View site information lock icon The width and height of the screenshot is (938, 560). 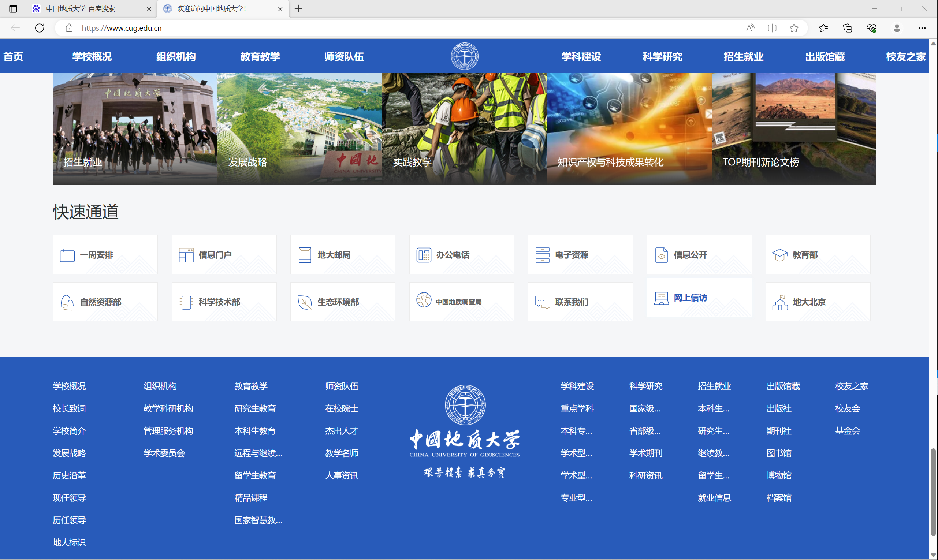tap(69, 28)
